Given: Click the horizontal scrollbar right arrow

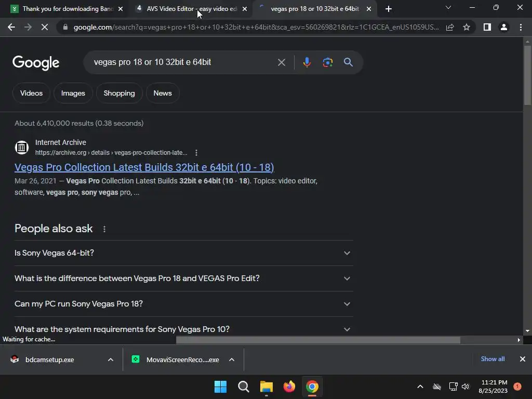Looking at the screenshot, I should click(x=519, y=340).
